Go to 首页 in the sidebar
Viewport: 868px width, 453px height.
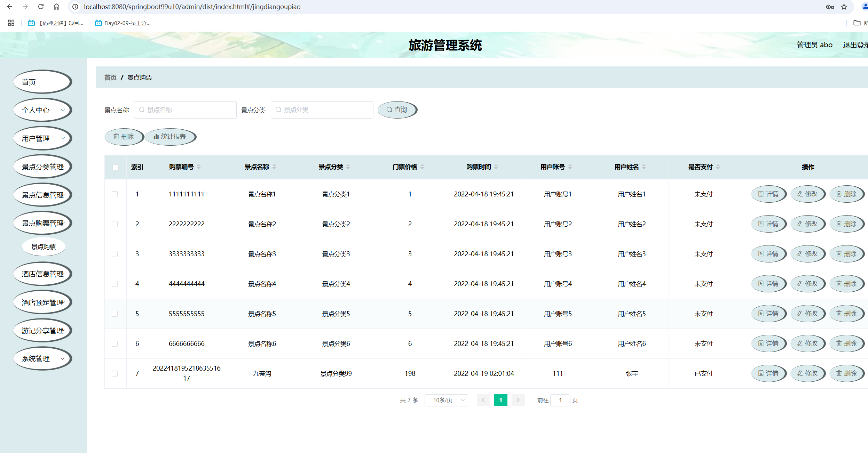[x=42, y=82]
